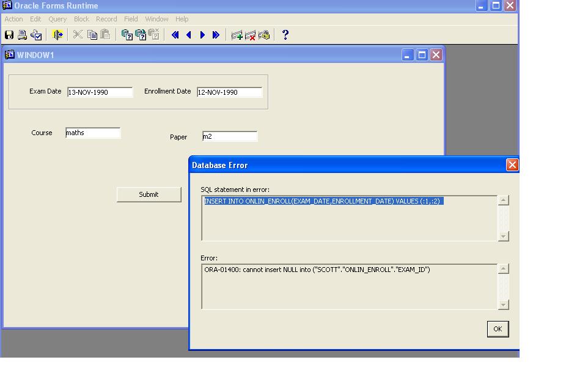Open Help question mark icon

pos(285,35)
